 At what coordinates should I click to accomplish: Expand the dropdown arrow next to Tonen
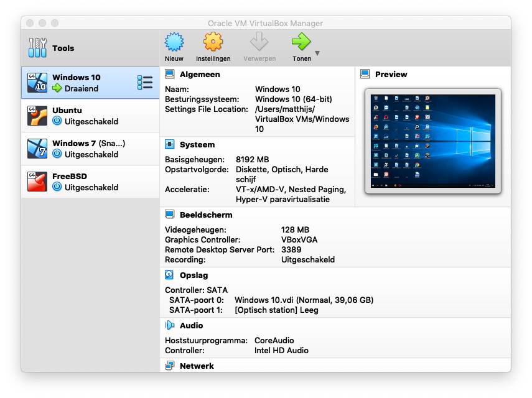tap(317, 53)
